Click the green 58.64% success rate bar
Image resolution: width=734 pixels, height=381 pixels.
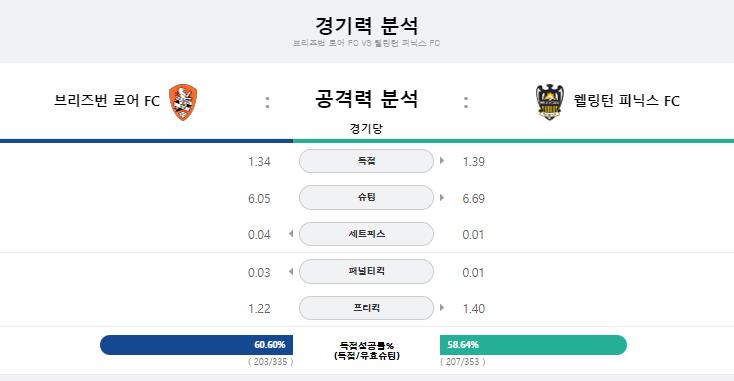533,345
